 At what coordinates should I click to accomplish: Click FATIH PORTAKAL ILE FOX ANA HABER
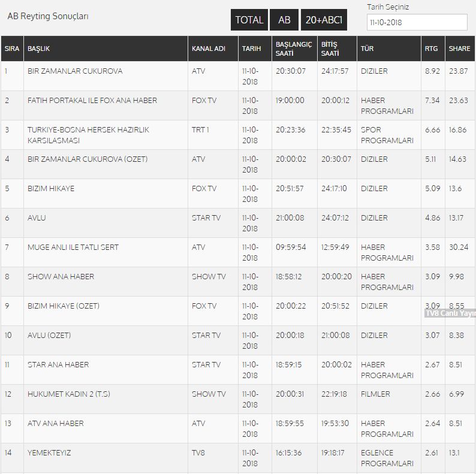coord(92,101)
